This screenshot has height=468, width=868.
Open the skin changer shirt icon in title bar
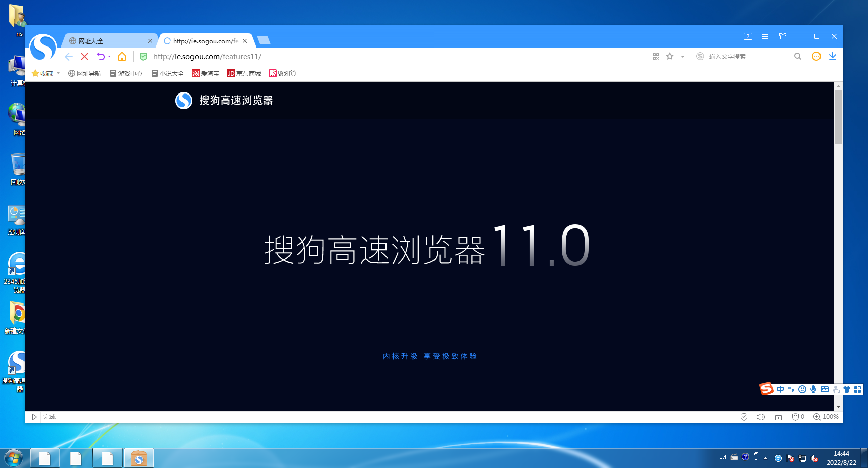pyautogui.click(x=783, y=36)
